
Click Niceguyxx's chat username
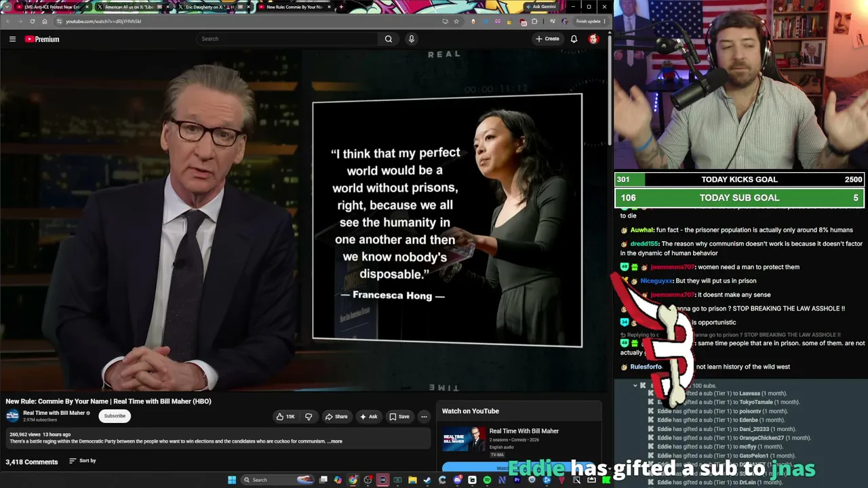click(x=656, y=281)
